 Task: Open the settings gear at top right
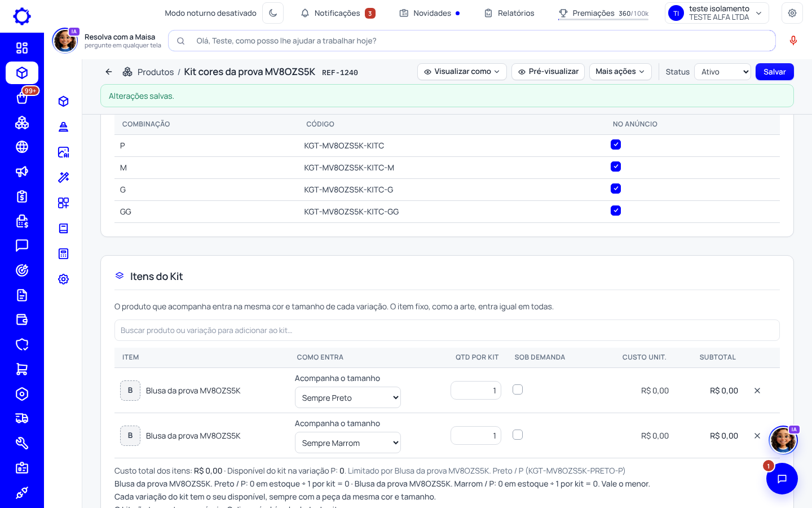(x=792, y=13)
